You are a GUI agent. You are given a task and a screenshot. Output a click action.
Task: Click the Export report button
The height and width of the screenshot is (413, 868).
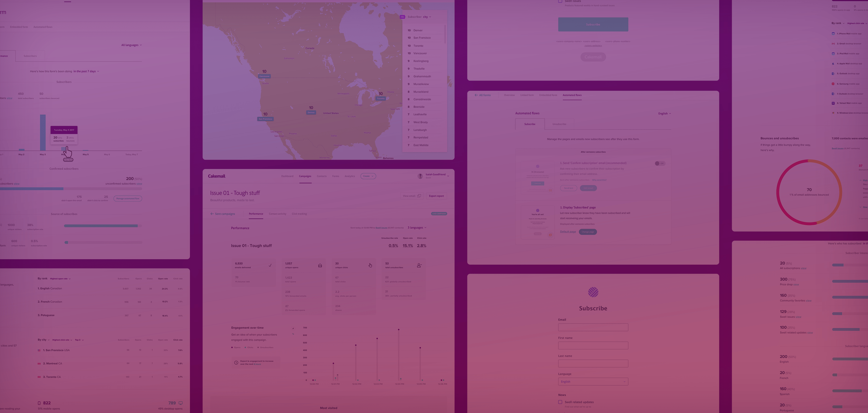click(x=436, y=196)
